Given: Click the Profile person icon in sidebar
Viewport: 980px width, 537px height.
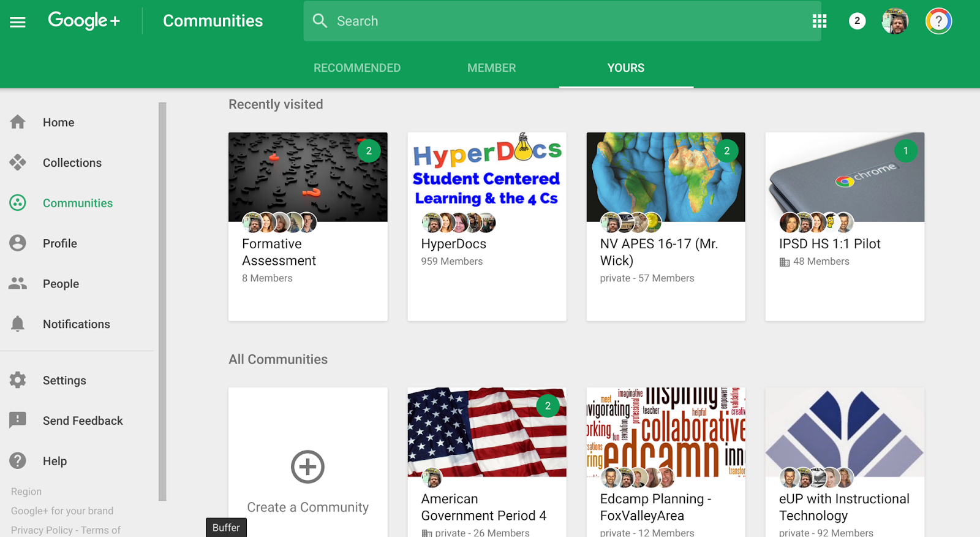Looking at the screenshot, I should tap(18, 243).
